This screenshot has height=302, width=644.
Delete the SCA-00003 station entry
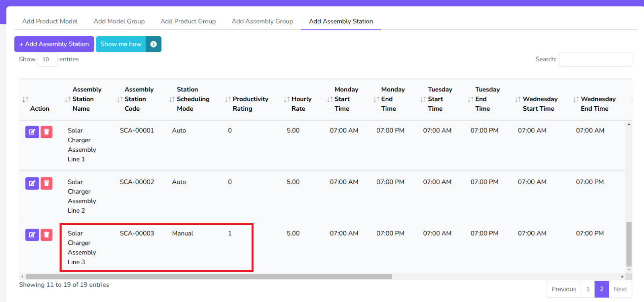47,235
